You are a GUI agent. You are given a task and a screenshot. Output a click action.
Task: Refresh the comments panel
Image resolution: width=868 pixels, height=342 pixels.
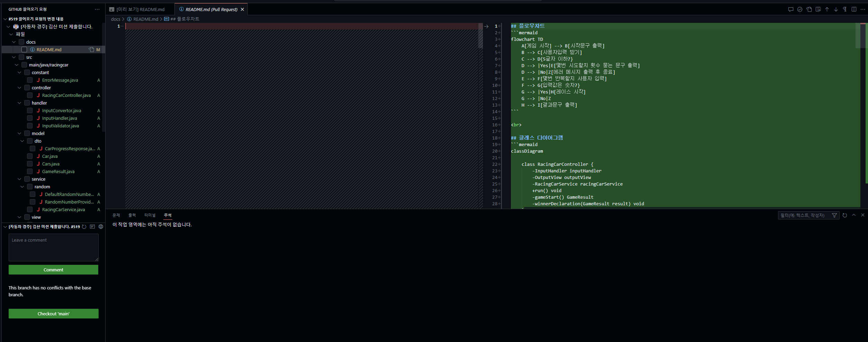coord(845,215)
